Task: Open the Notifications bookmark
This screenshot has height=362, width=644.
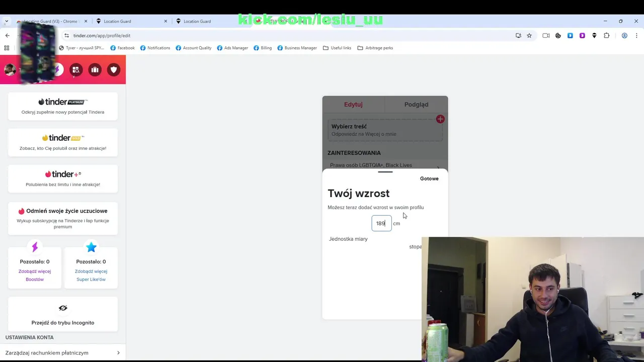Action: 155,48
